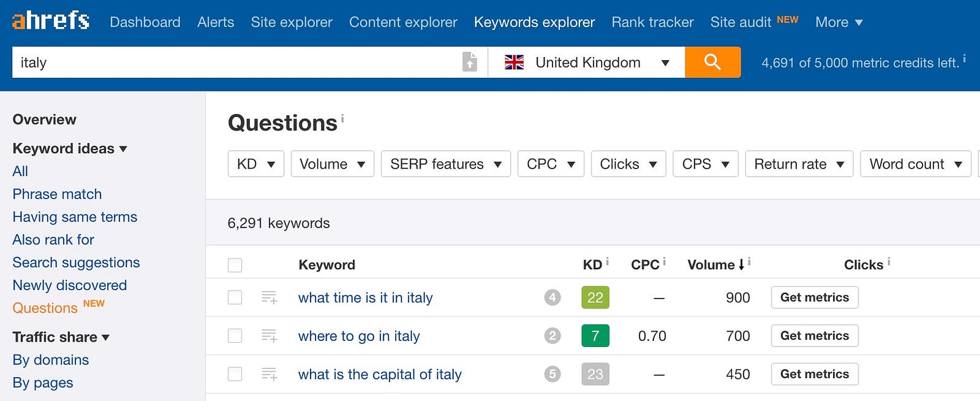This screenshot has height=401, width=980.
Task: Add 'what is the capital of italy' to list
Action: (269, 374)
